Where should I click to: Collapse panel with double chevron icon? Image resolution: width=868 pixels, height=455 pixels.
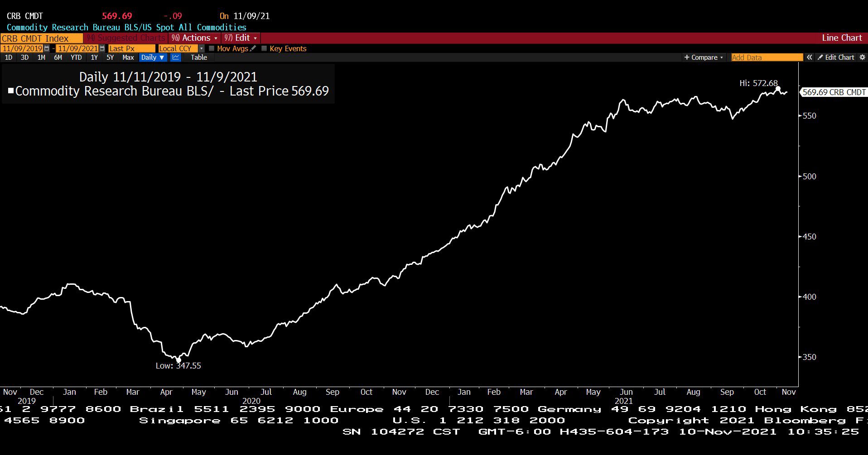point(810,57)
